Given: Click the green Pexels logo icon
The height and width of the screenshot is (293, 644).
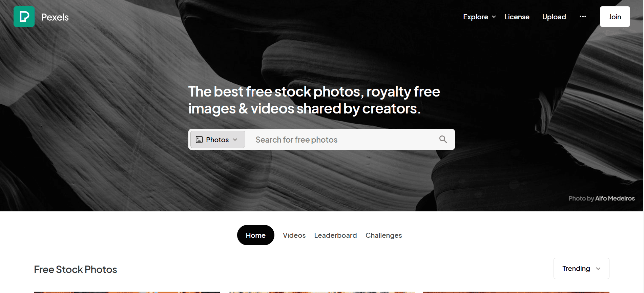Looking at the screenshot, I should [24, 17].
